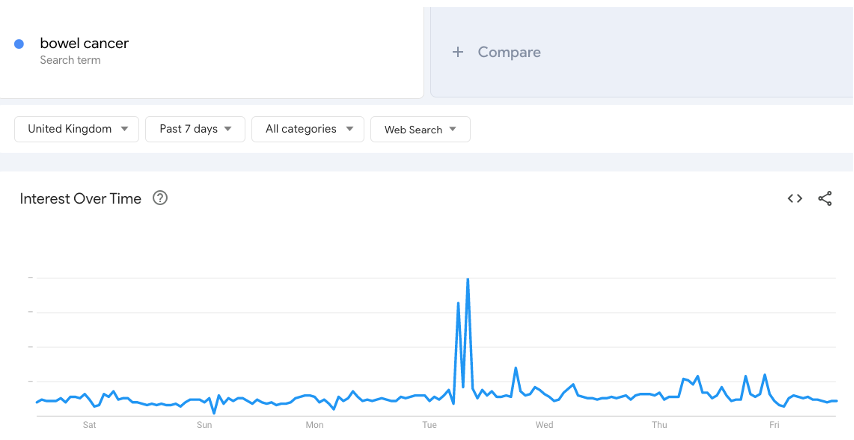The image size is (854, 440).
Task: Expand the Past 7 days time range
Action: [x=195, y=129]
